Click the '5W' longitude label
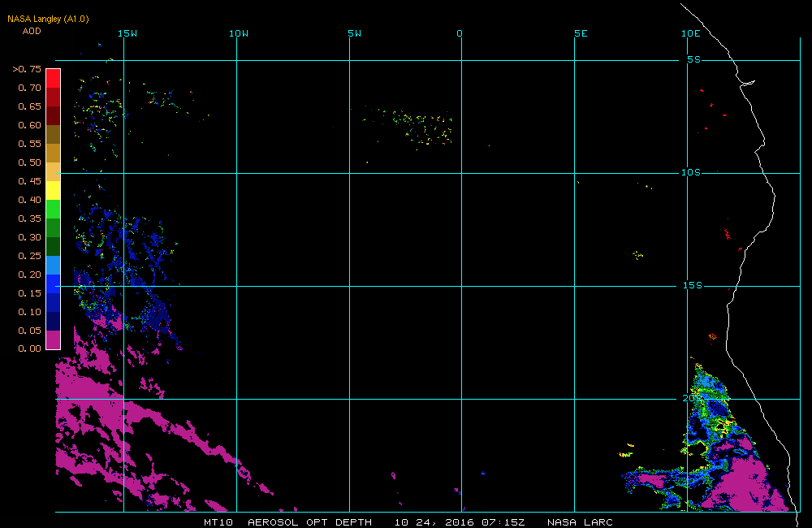 pos(355,33)
